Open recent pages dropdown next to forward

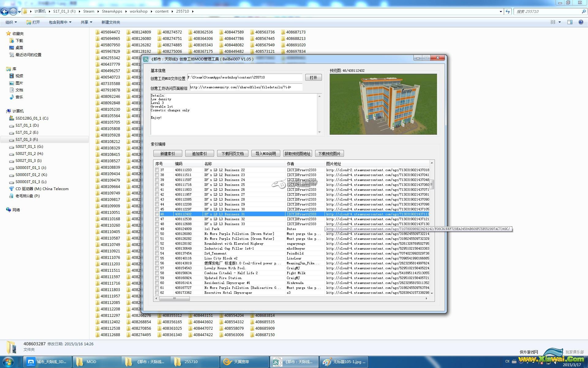(19, 12)
